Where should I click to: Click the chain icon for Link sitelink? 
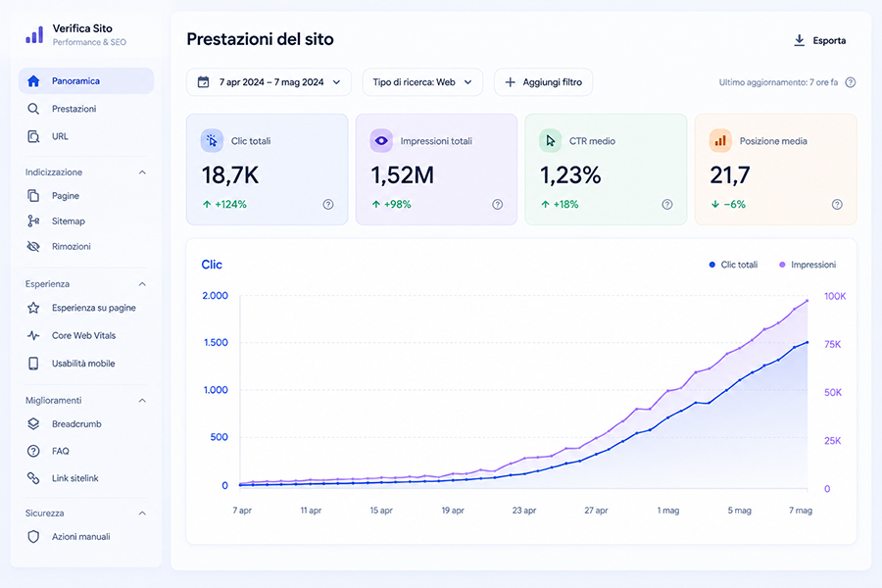33,477
